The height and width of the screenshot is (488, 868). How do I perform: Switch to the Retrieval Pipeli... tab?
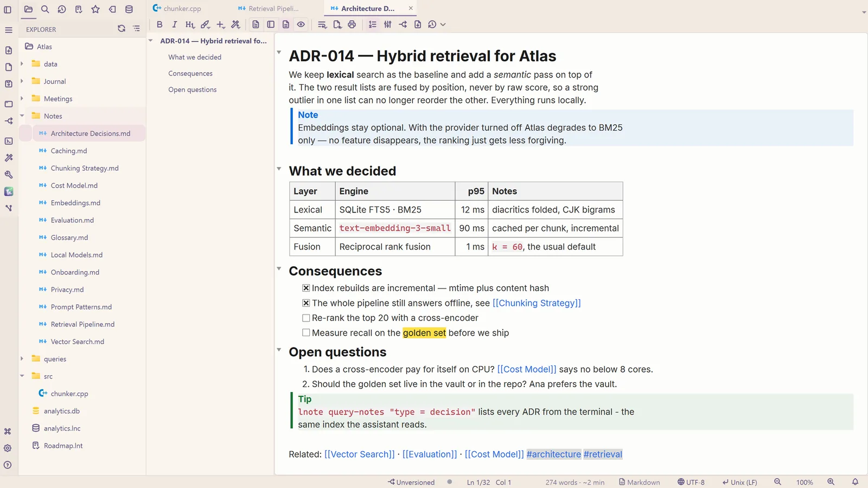pyautogui.click(x=268, y=9)
